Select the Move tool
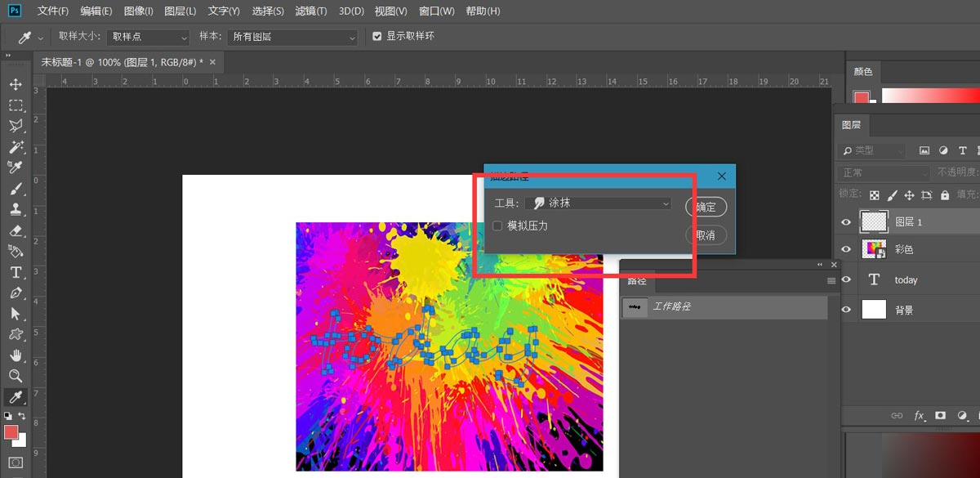980x478 pixels. pos(16,84)
